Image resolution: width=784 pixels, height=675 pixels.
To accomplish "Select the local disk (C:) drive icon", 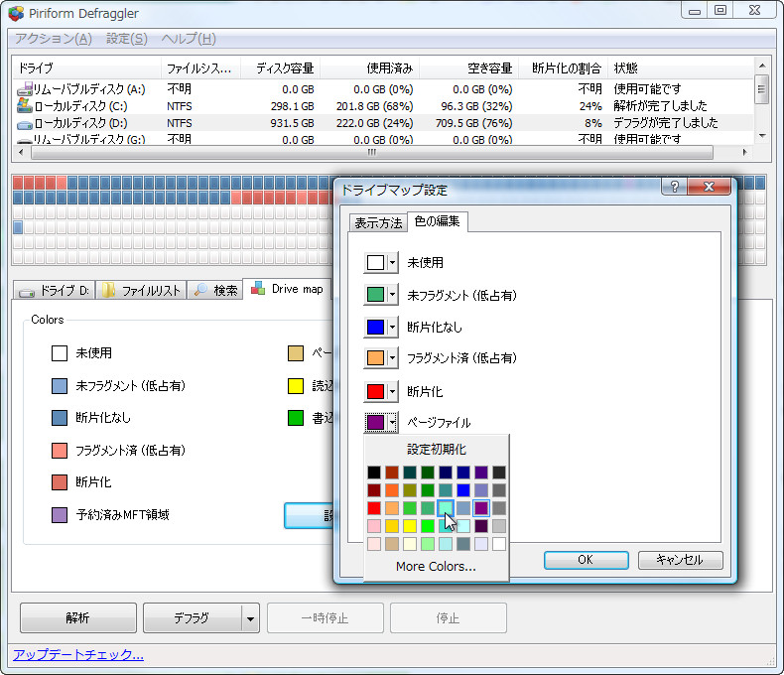I will pos(24,105).
